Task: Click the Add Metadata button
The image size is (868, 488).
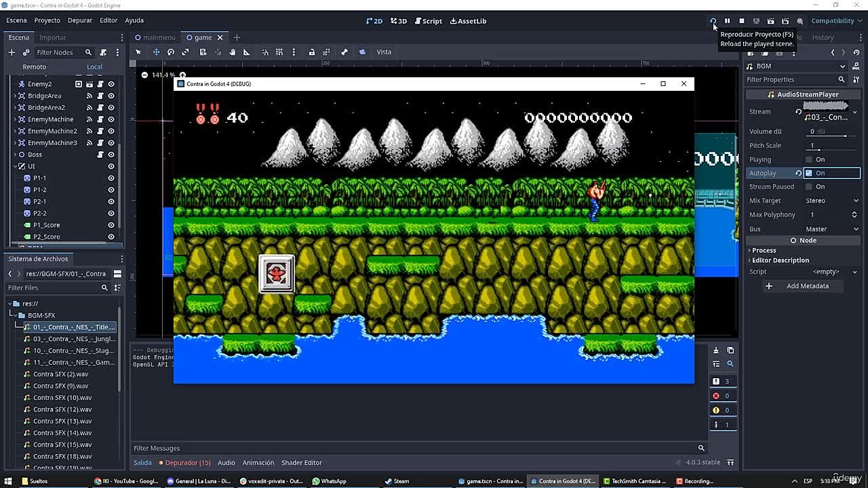Action: pyautogui.click(x=802, y=286)
